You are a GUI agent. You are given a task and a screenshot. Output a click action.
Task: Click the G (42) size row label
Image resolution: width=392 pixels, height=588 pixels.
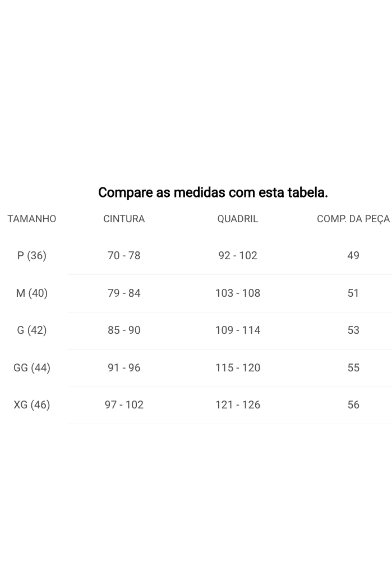(32, 330)
